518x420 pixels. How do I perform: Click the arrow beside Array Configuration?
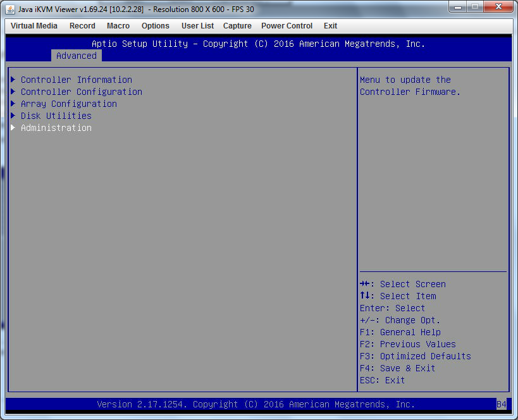point(13,104)
